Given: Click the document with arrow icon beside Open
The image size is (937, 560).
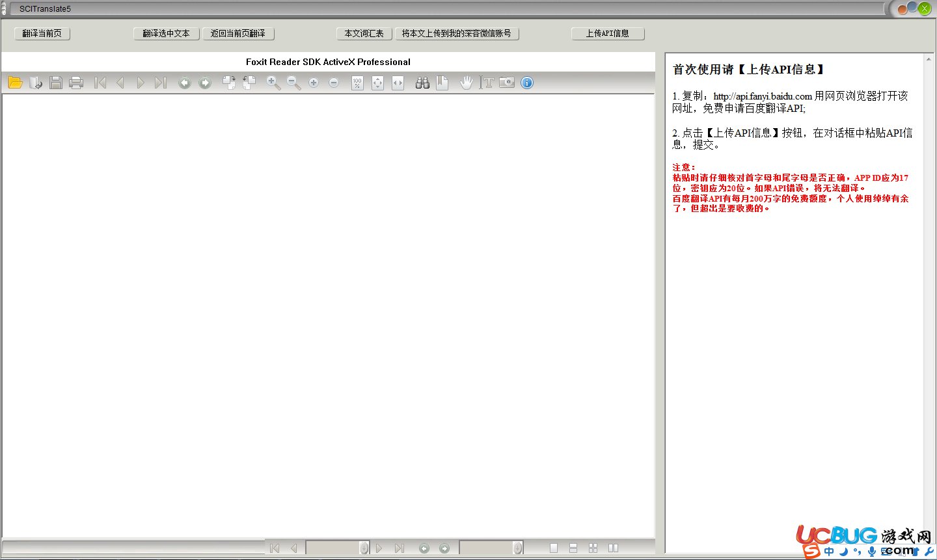Looking at the screenshot, I should pyautogui.click(x=36, y=83).
